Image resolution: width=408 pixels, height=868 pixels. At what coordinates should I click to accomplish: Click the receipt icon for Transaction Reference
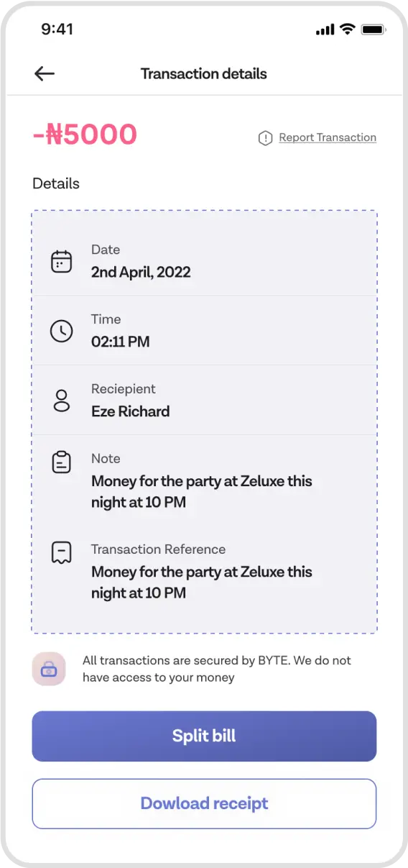(62, 553)
